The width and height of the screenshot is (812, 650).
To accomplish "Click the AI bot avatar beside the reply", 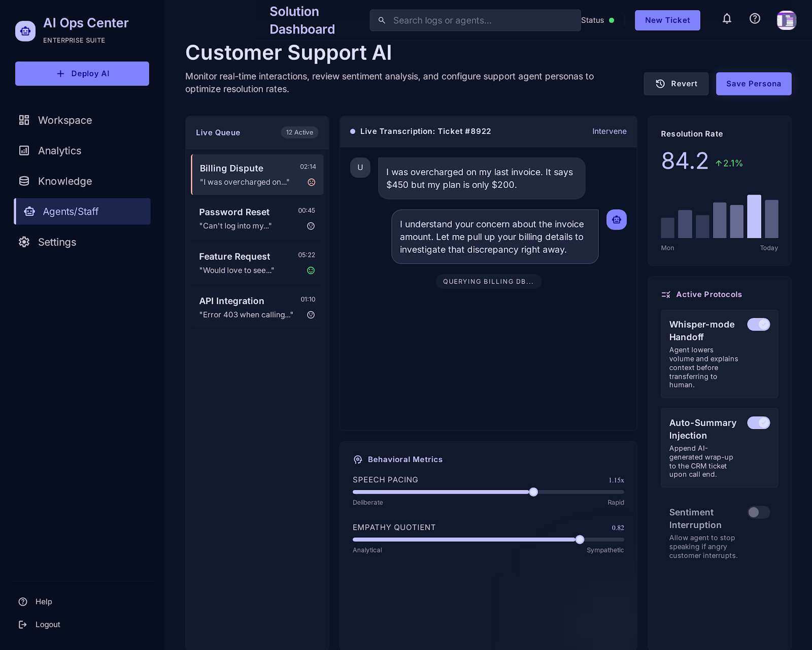I will click(x=617, y=220).
